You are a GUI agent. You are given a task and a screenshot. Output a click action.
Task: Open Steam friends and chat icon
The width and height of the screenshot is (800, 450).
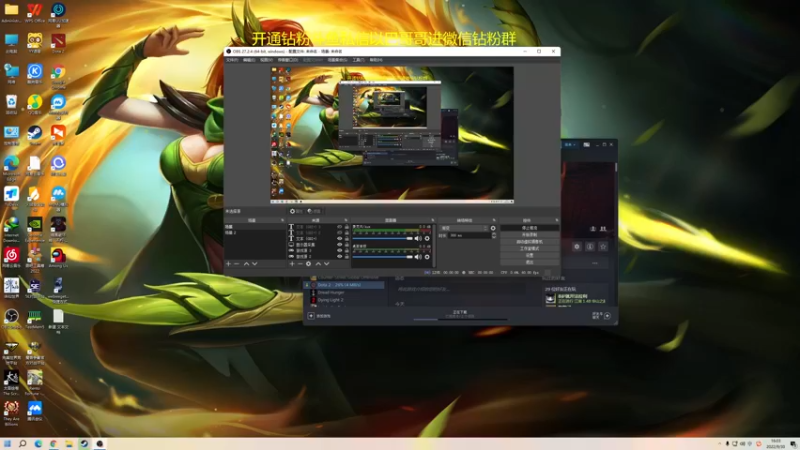[607, 316]
